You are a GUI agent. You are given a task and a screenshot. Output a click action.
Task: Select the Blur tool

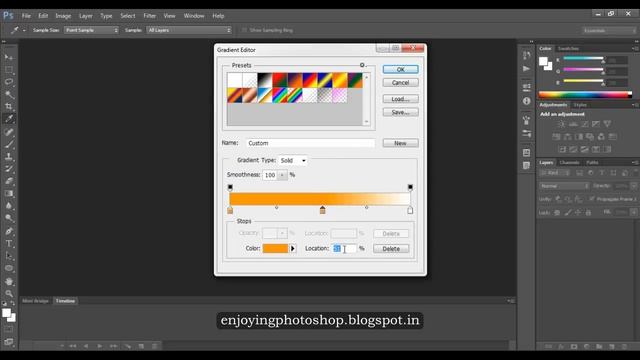click(x=9, y=206)
